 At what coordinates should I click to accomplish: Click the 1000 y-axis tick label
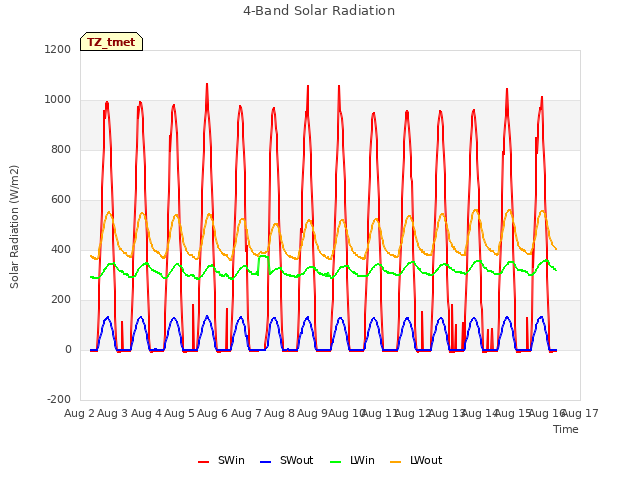[58, 100]
